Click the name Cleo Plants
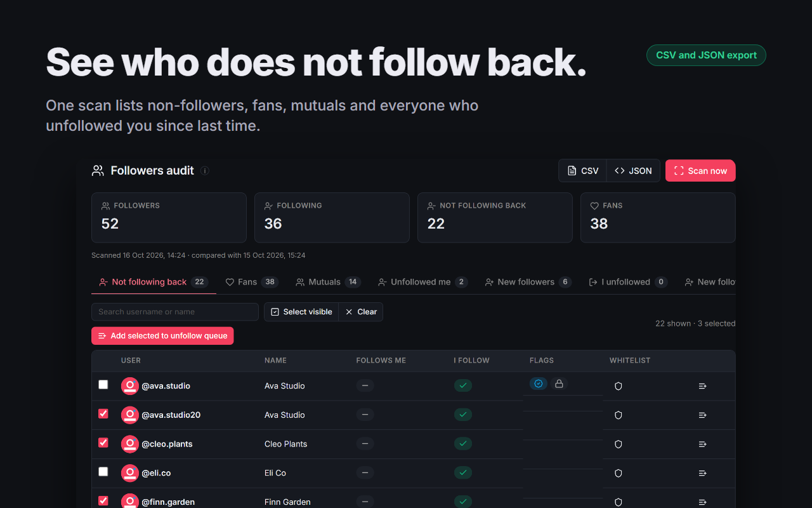Image resolution: width=812 pixels, height=508 pixels. point(285,444)
